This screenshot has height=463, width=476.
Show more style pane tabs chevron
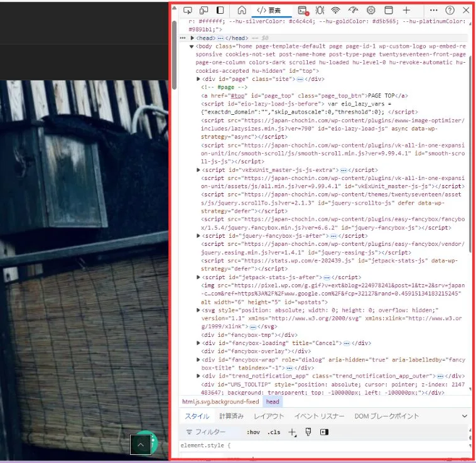pyautogui.click(x=465, y=417)
